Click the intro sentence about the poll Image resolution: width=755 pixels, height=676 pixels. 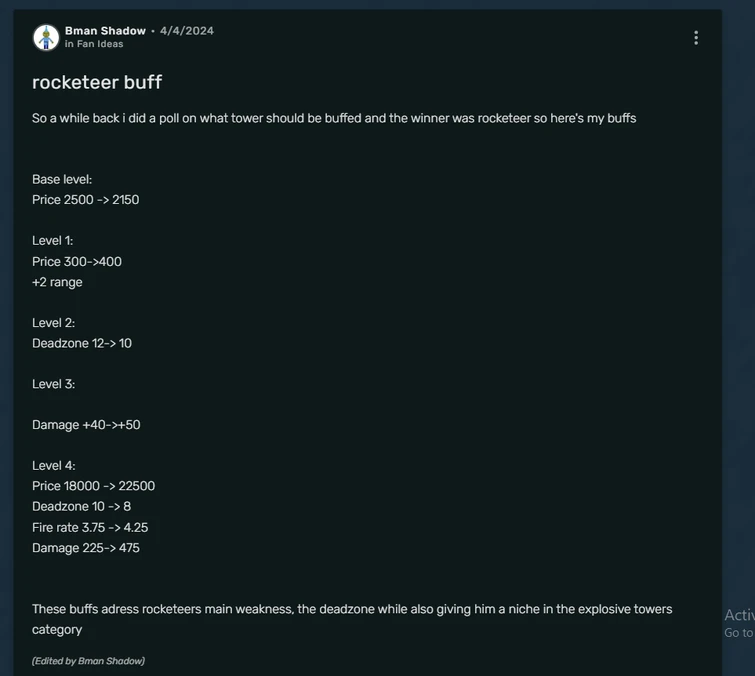[334, 118]
